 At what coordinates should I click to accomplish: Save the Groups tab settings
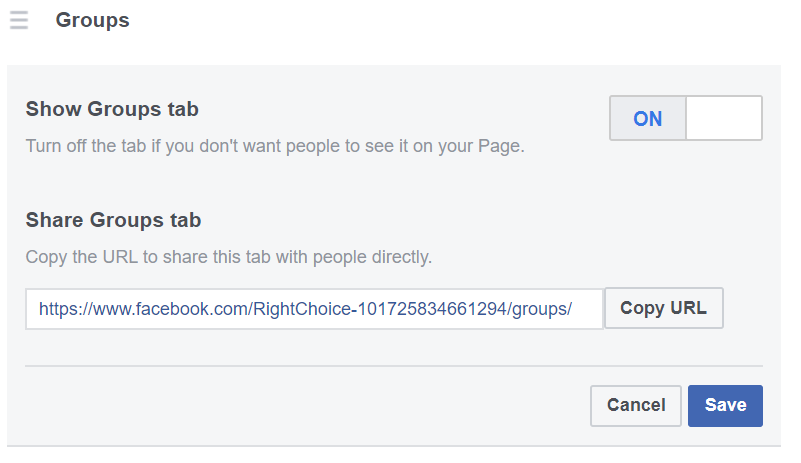click(725, 405)
